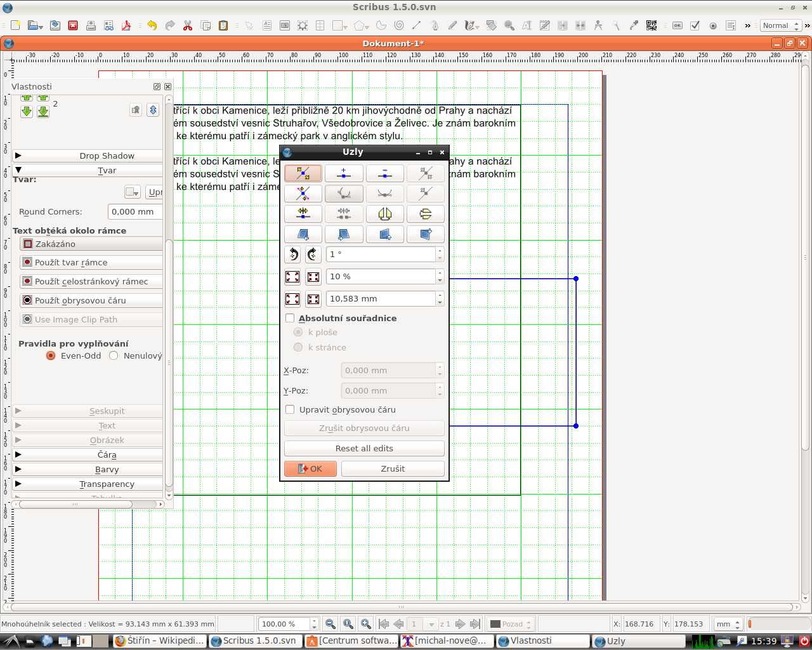Expand the Barvy section in Vlastnosti
This screenshot has height=650, width=812.
point(91,469)
